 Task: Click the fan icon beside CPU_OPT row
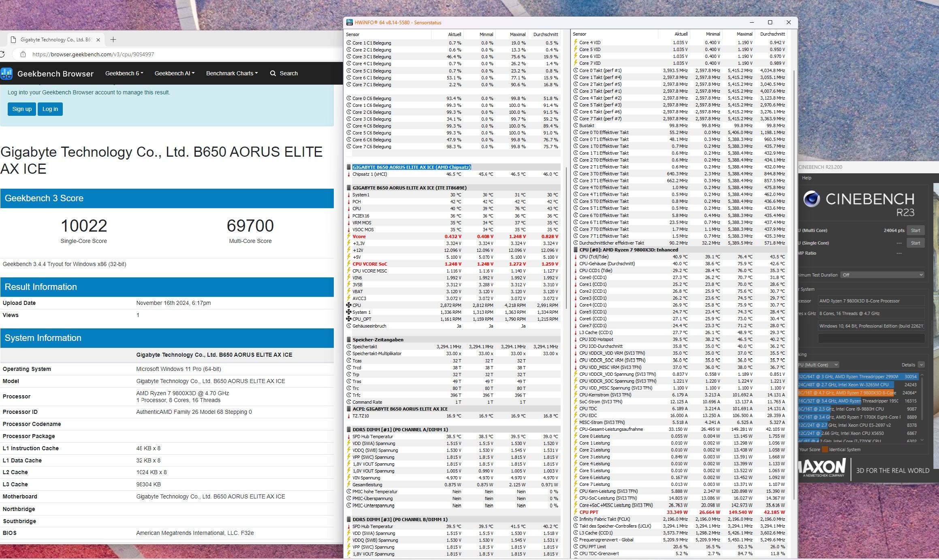[x=349, y=319]
